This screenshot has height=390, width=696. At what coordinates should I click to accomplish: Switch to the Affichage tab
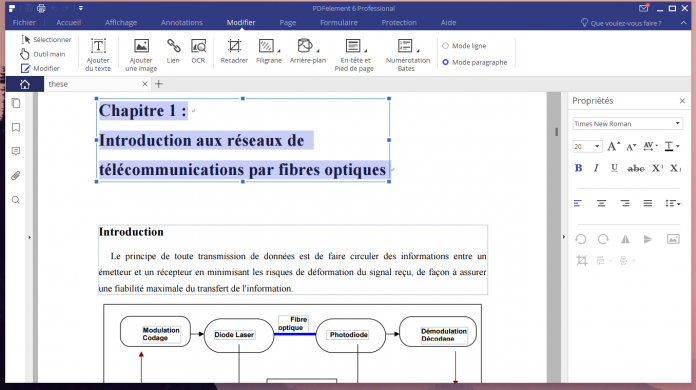tap(121, 23)
